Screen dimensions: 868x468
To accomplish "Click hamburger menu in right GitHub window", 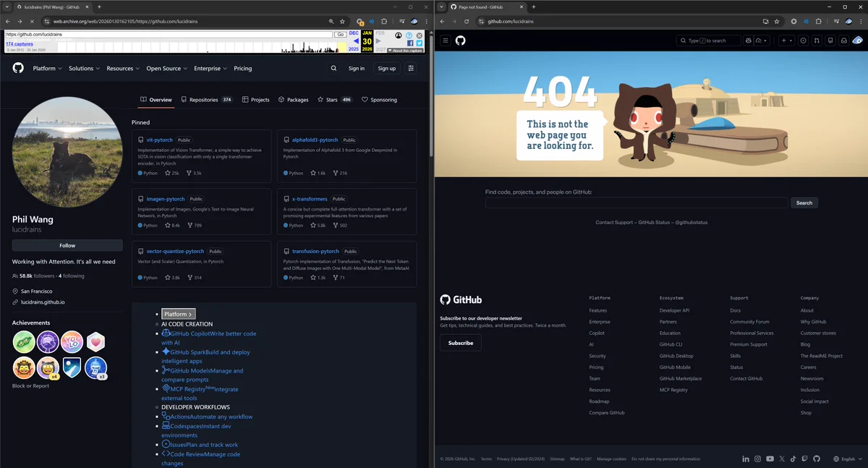I will 446,41.
